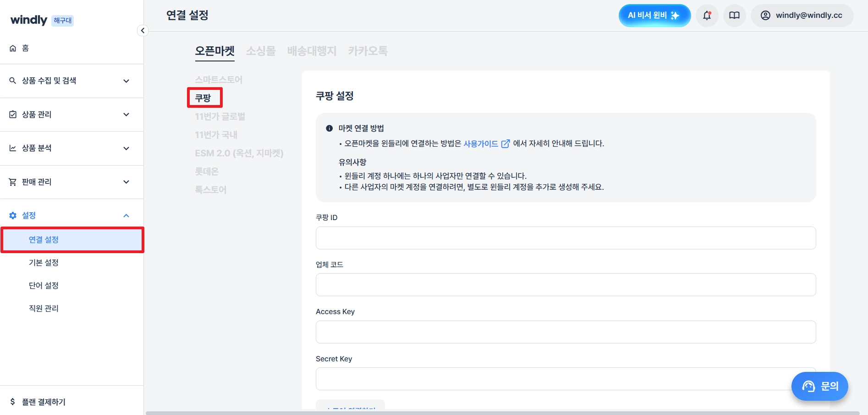Click the headset icon on 문의 button
Image resolution: width=868 pixels, height=415 pixels.
(809, 387)
